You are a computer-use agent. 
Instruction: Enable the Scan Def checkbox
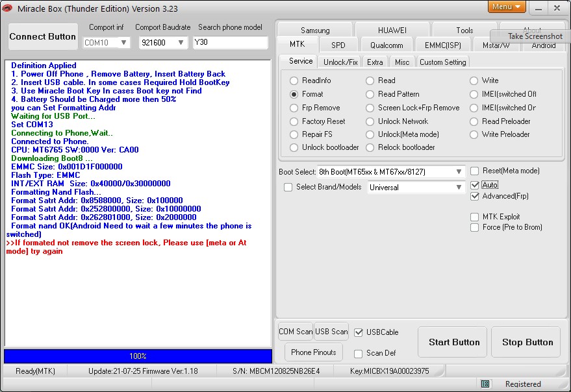(x=359, y=354)
